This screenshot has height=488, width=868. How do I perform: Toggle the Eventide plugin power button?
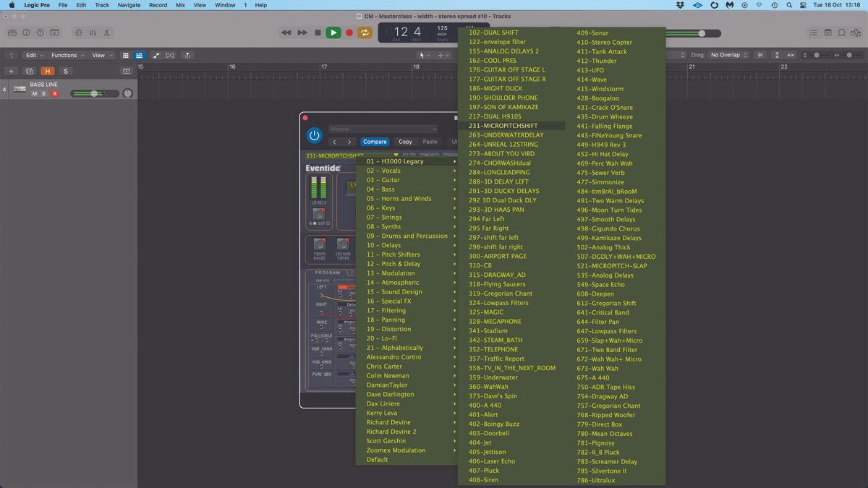coord(314,135)
